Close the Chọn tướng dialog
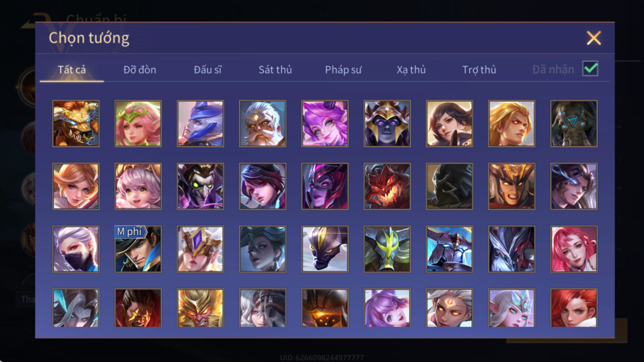 click(x=594, y=38)
